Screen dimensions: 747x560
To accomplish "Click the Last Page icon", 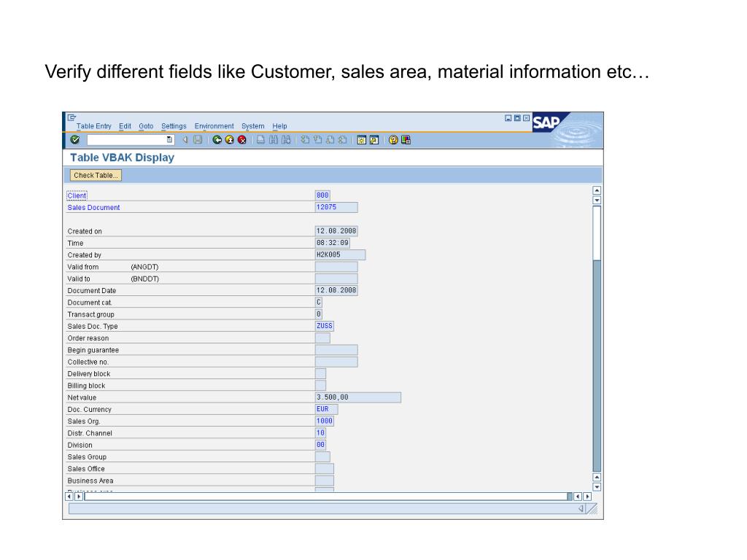I will click(x=342, y=139).
